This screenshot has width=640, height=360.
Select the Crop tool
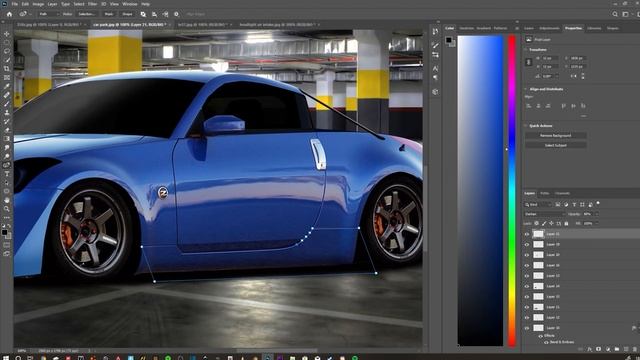point(7,69)
